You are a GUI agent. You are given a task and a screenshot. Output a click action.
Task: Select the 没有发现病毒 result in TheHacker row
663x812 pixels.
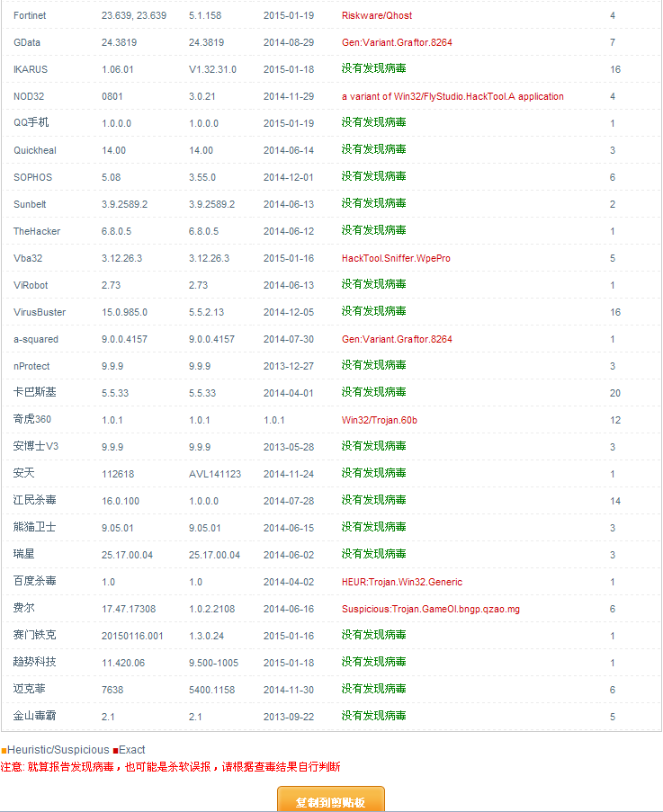(x=373, y=230)
